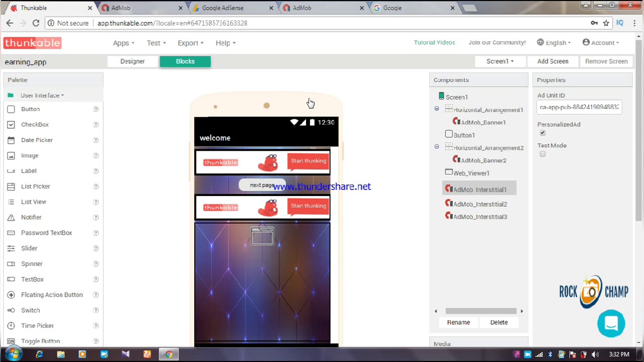Image resolution: width=644 pixels, height=362 pixels.
Task: Click the Date Picker palette icon
Action: pyautogui.click(x=11, y=140)
